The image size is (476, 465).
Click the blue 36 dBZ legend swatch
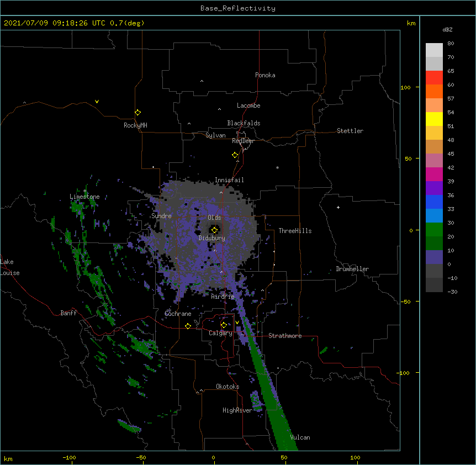(x=434, y=202)
